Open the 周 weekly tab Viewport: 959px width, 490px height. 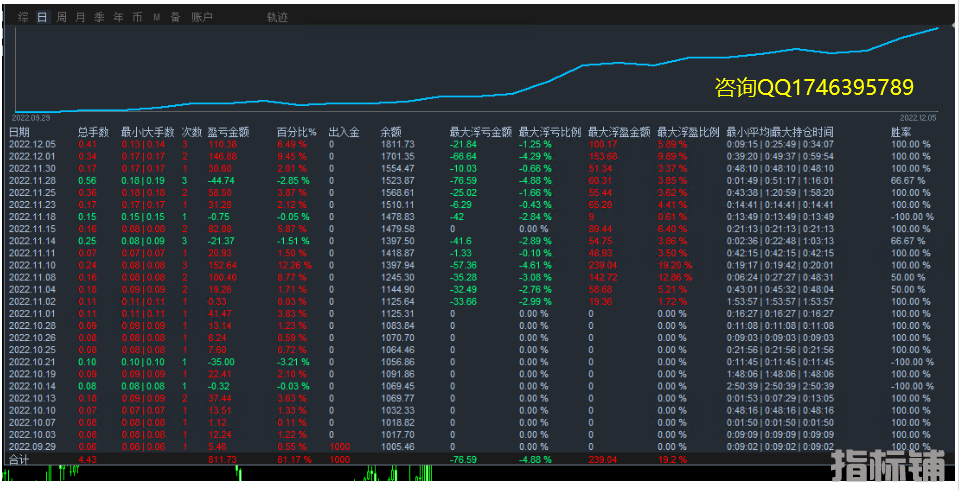62,17
